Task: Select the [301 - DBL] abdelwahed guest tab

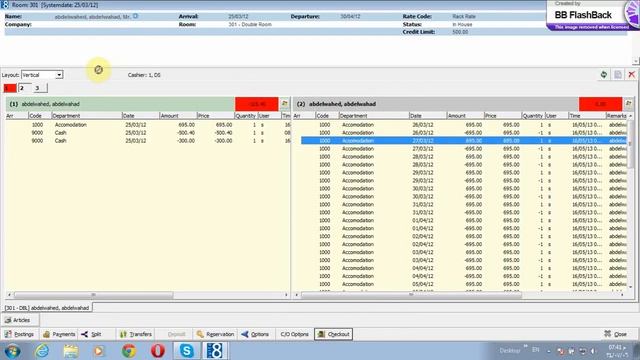Action: (47, 308)
